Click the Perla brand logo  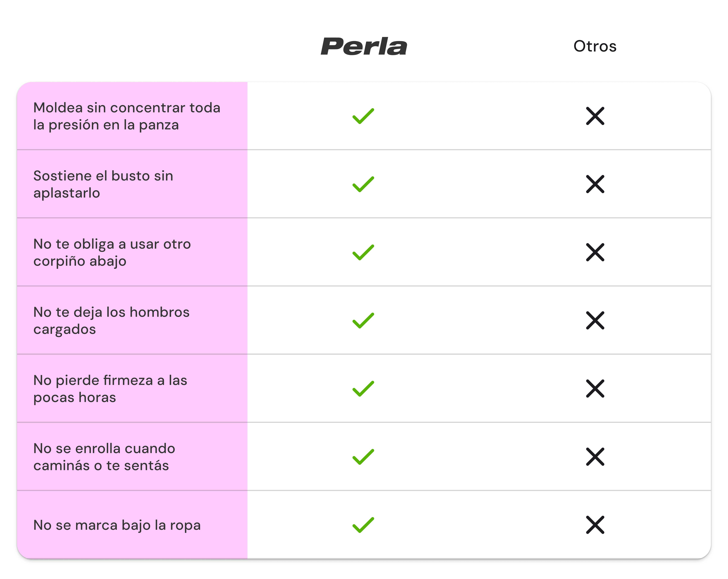pyautogui.click(x=364, y=46)
